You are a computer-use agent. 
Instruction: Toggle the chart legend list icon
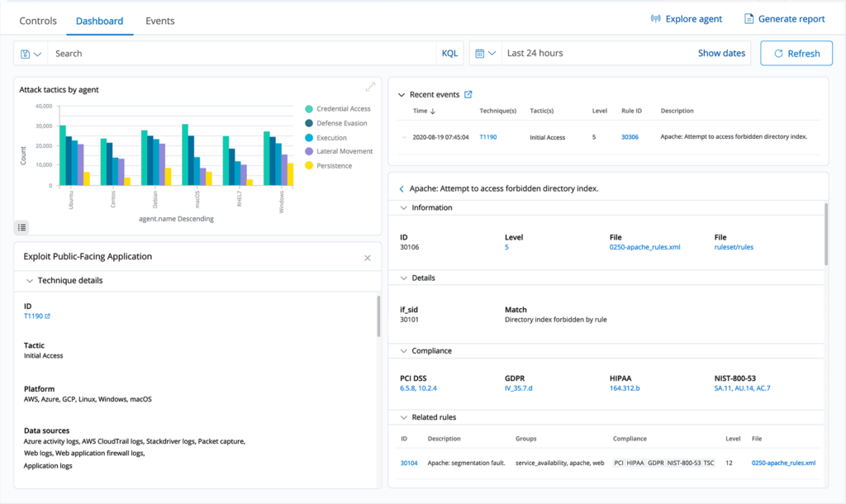point(22,227)
